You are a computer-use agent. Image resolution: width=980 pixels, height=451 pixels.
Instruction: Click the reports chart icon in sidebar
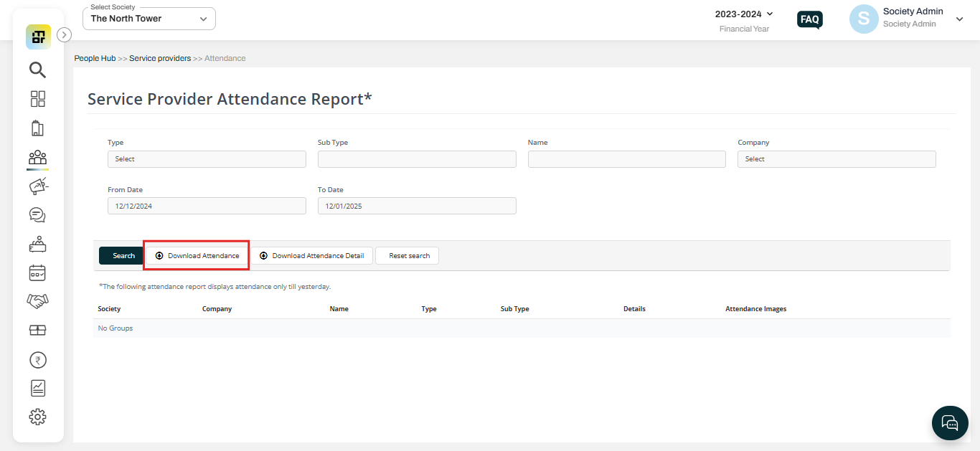coord(37,387)
